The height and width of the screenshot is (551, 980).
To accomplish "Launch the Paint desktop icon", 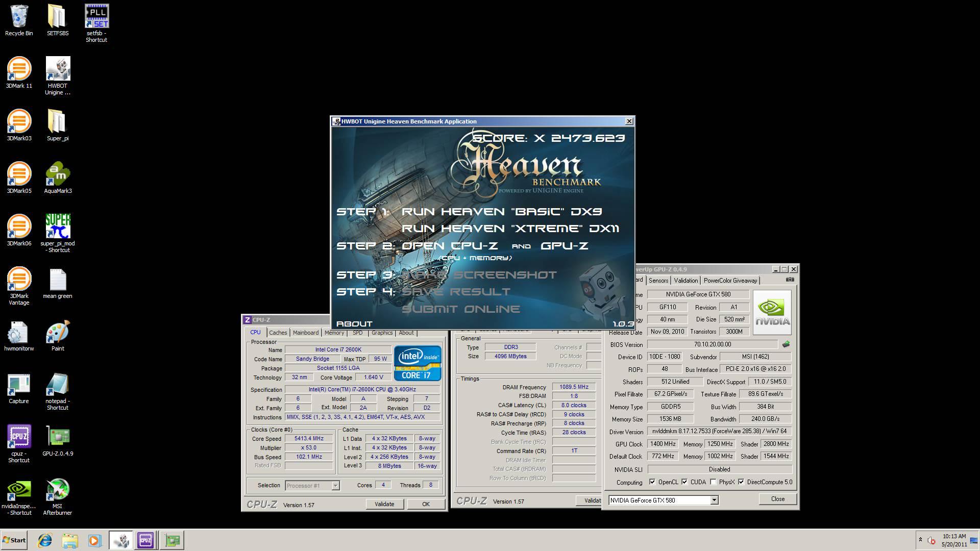I will pyautogui.click(x=58, y=336).
